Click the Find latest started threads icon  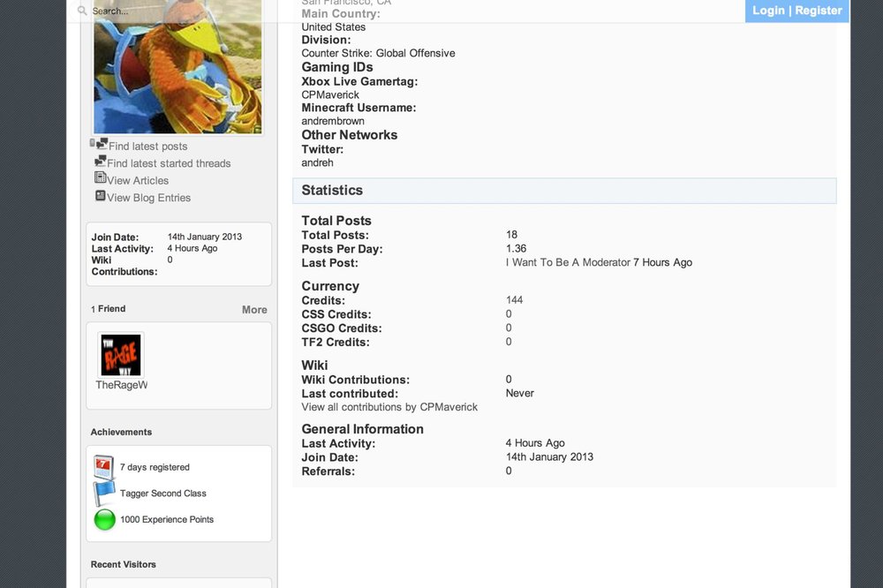101,161
